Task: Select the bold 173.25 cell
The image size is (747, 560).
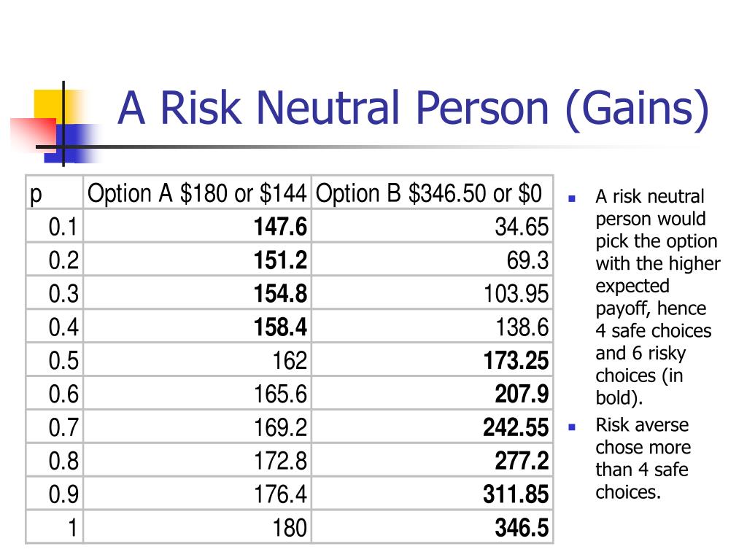Action: (x=432, y=360)
